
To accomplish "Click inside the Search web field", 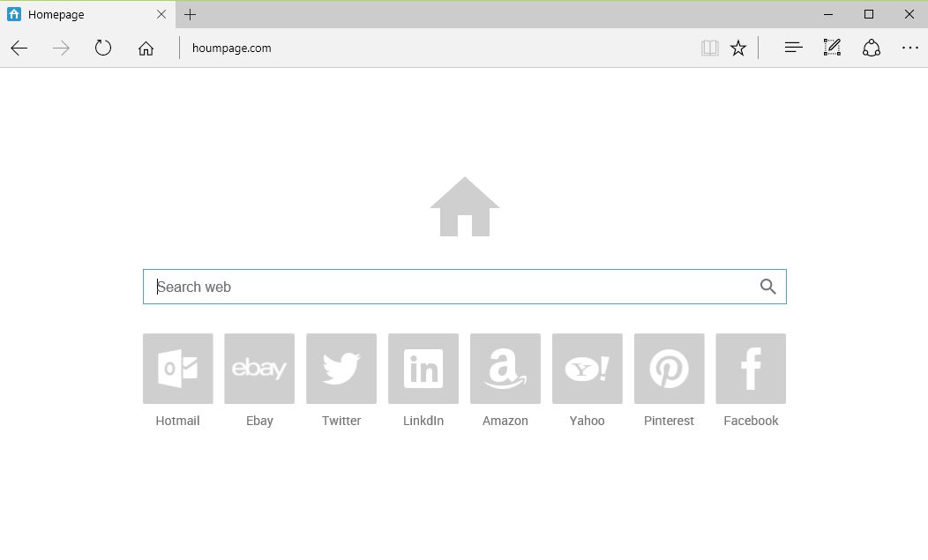I will (x=397, y=286).
